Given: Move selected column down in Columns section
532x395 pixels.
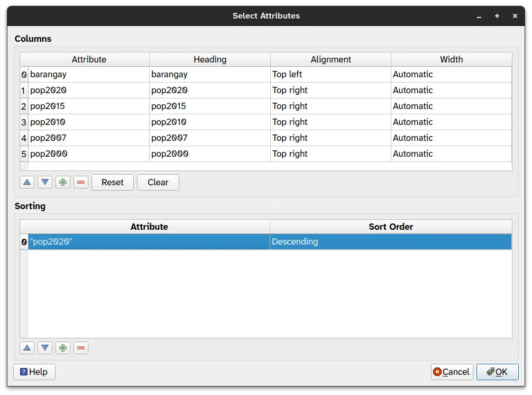Looking at the screenshot, I should (x=45, y=182).
